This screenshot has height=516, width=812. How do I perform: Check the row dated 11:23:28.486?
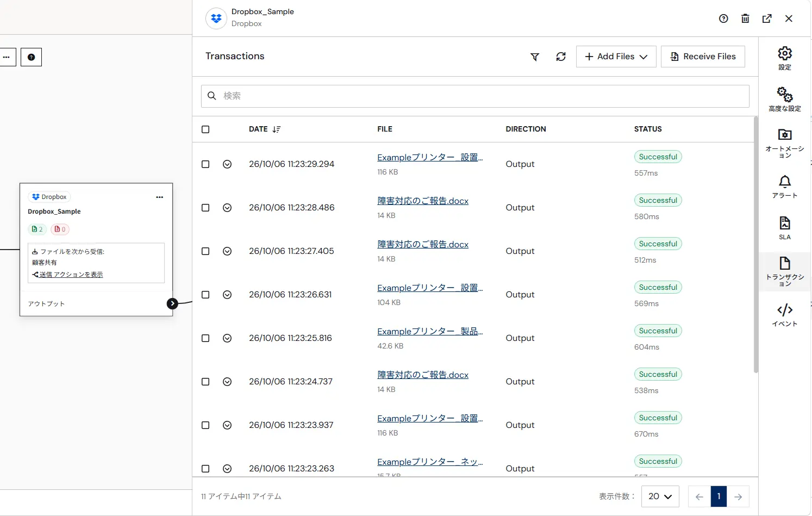tap(205, 208)
